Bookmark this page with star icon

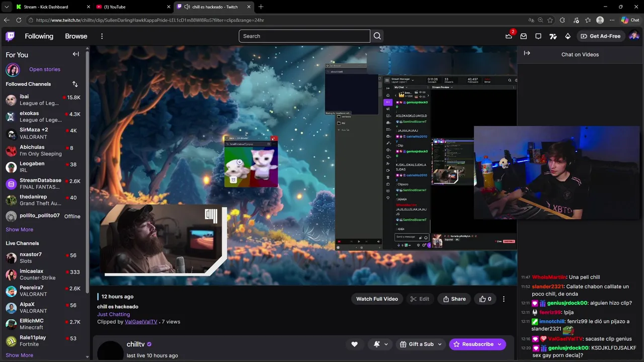[x=550, y=20]
